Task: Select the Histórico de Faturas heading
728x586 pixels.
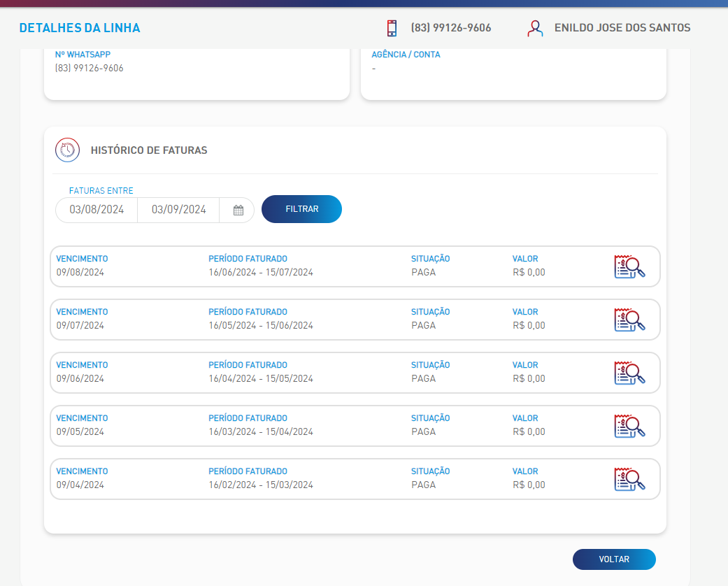Action: coord(149,150)
